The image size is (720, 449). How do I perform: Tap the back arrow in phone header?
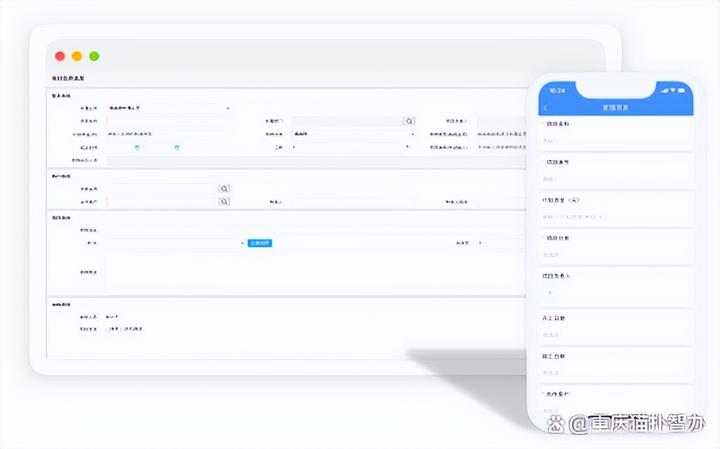tap(546, 108)
